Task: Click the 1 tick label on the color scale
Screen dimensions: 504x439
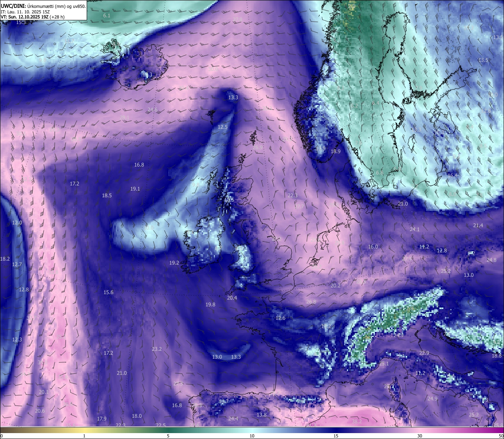Action: (x=84, y=436)
